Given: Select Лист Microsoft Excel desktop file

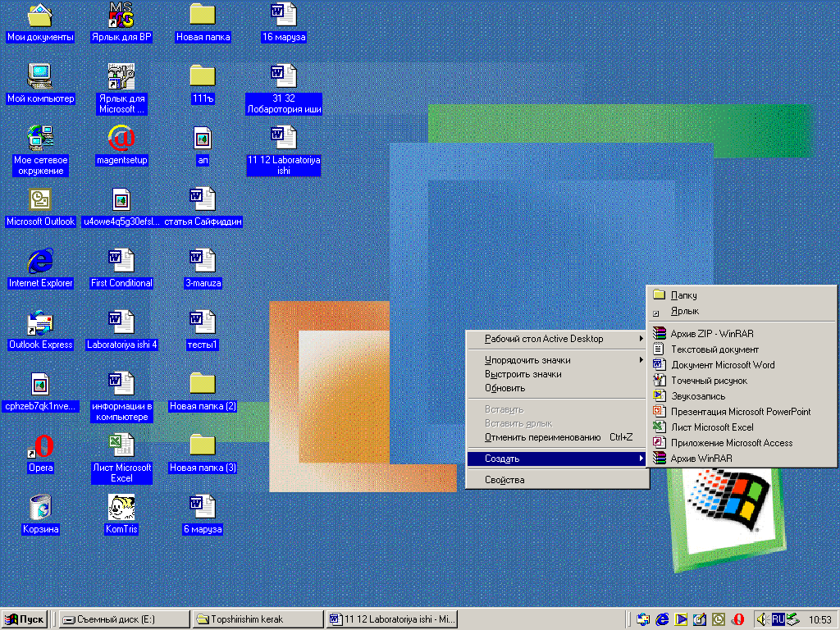Looking at the screenshot, I should [121, 446].
